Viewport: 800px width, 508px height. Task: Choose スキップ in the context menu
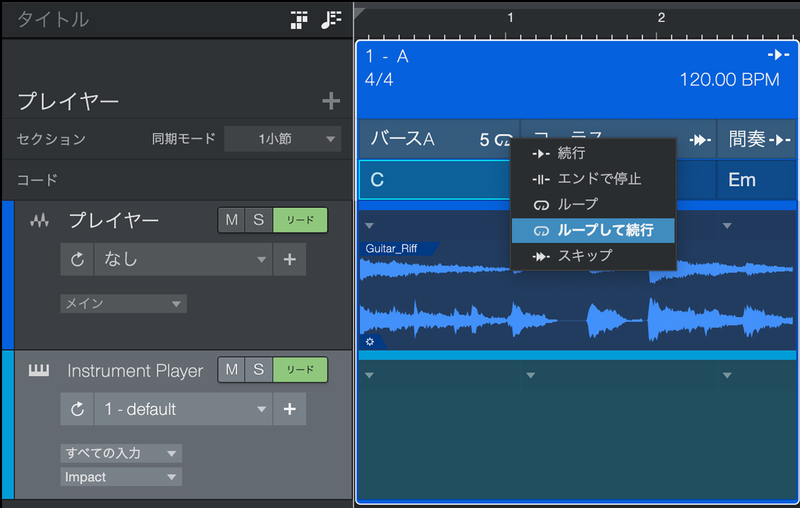(x=593, y=256)
